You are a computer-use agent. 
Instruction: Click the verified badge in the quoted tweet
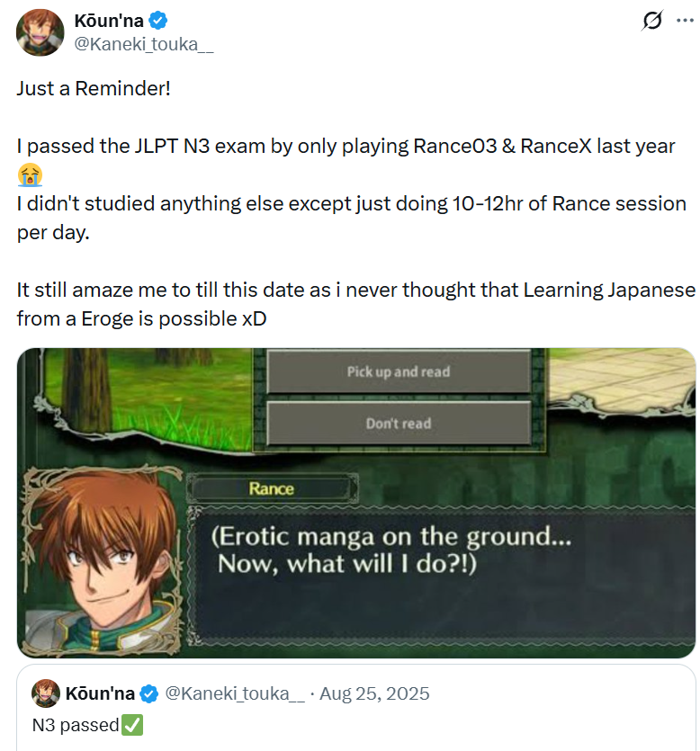click(149, 693)
